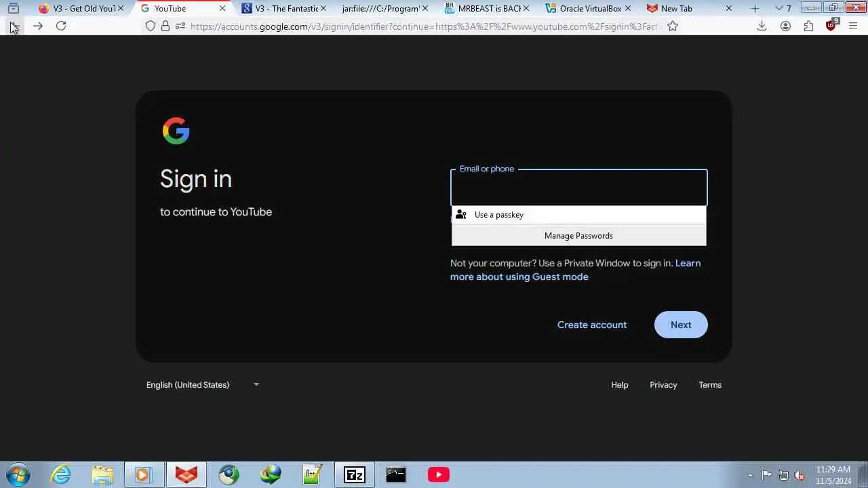The image size is (868, 488).
Task: Open the browser account icon
Action: coord(785,26)
